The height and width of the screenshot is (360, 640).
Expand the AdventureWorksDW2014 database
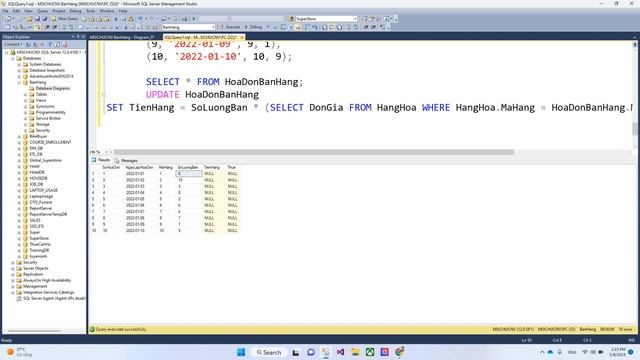click(x=19, y=76)
